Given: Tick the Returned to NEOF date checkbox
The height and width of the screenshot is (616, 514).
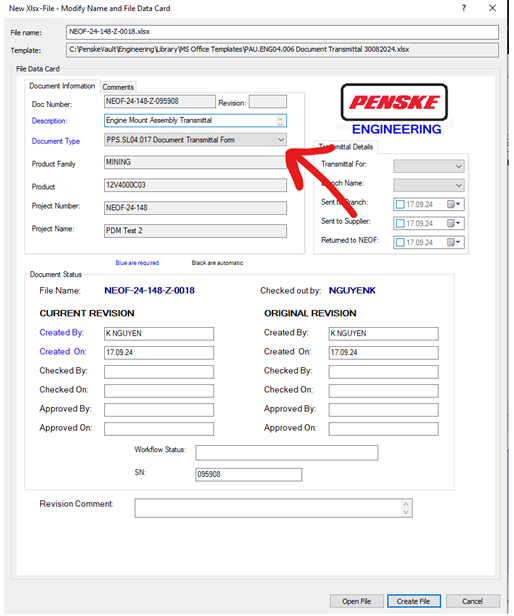Looking at the screenshot, I should point(400,242).
